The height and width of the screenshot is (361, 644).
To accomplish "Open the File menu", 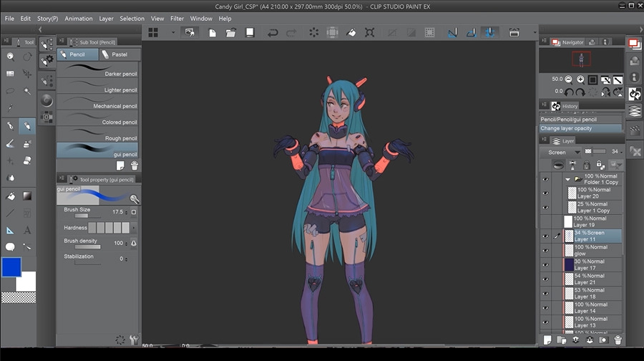I will 9,19.
